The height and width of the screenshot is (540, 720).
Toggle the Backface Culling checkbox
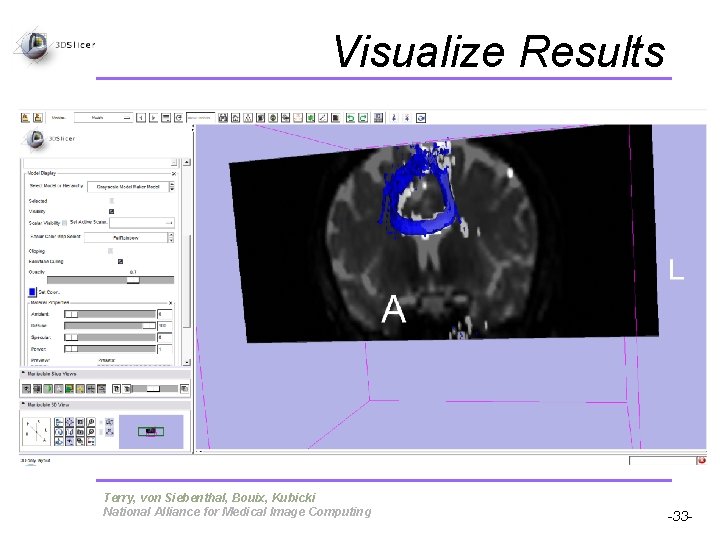[120, 261]
